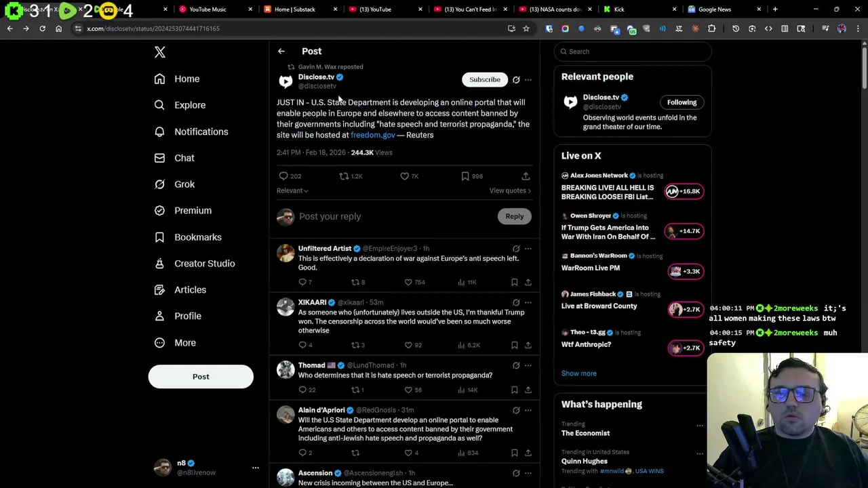This screenshot has height=488, width=868.
Task: Switch to the Kick browser tab
Action: [639, 9]
